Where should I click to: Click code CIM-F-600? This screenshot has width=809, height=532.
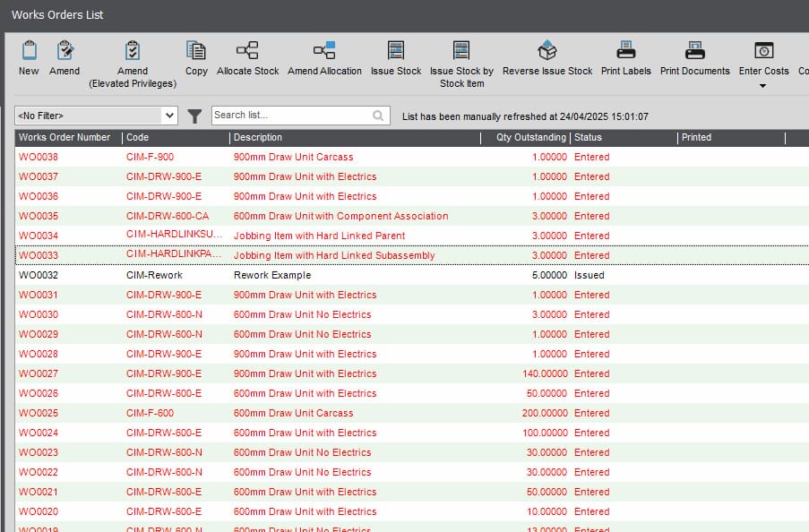click(150, 413)
